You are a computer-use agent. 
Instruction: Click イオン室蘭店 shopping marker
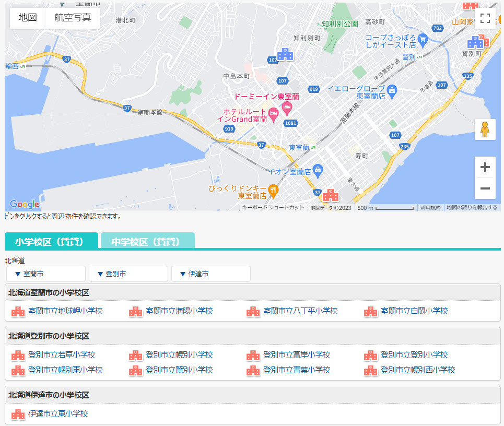point(318,171)
